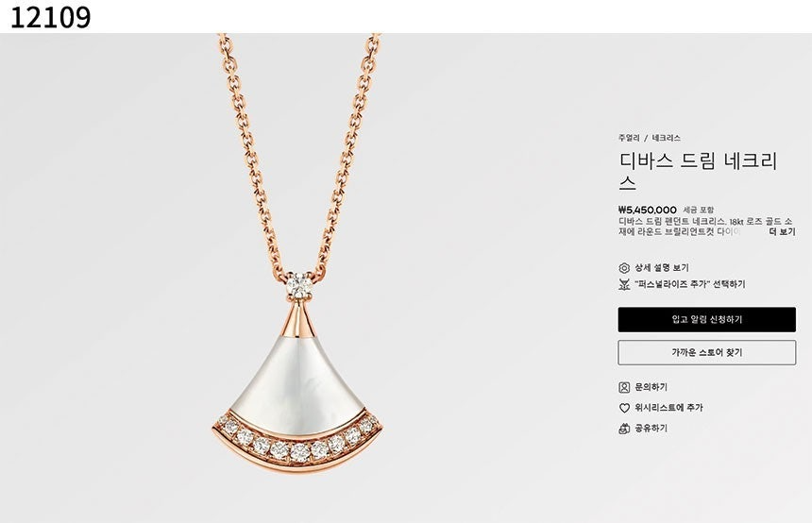
Task: Click the 공유하기 text link
Action: tap(651, 429)
